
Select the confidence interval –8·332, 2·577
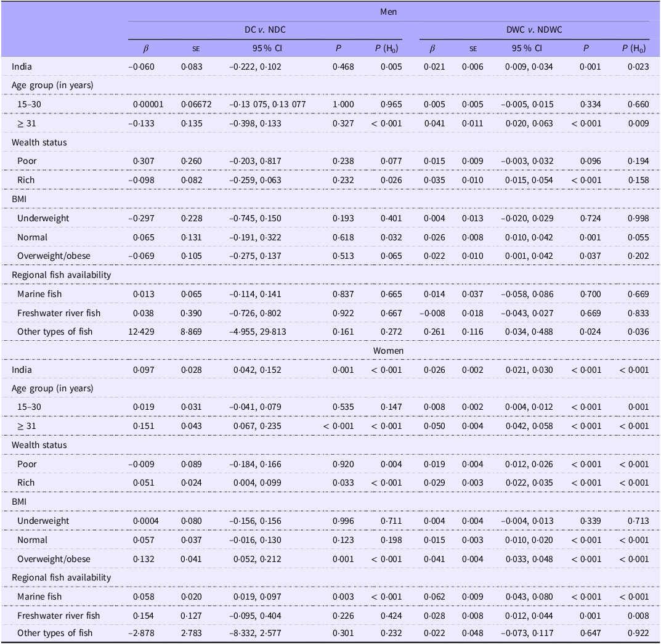click(x=261, y=634)
